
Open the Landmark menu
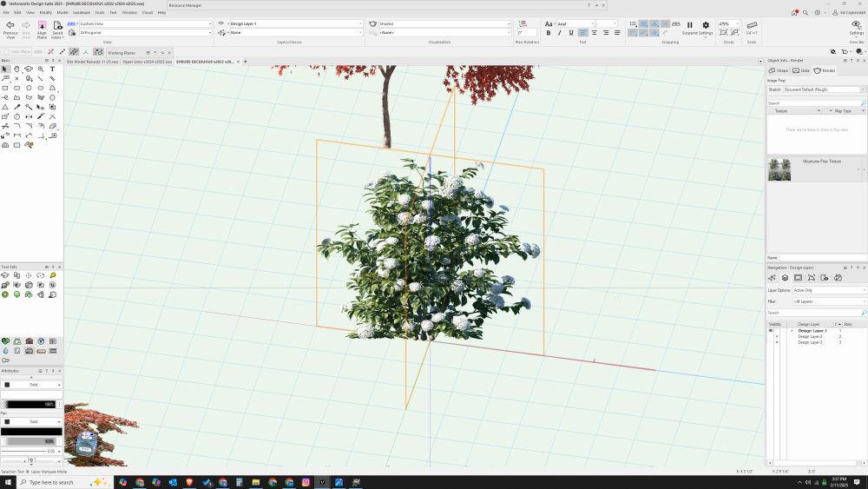pos(81,12)
